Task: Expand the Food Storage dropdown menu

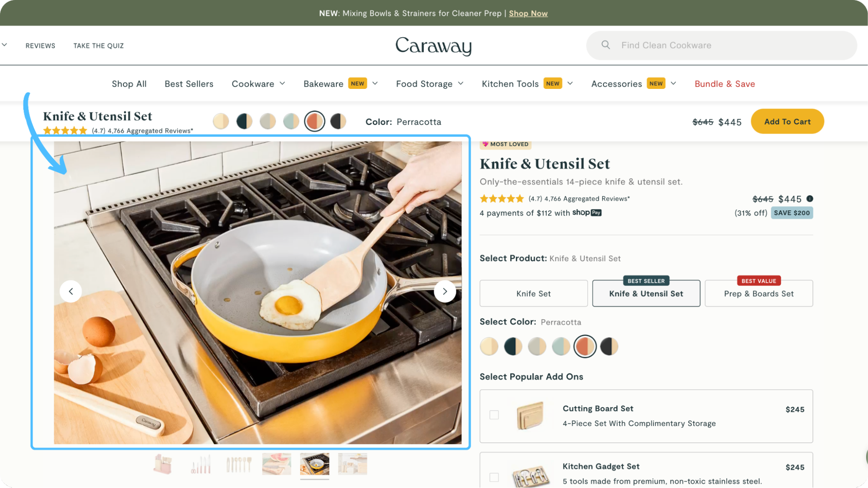Action: (x=461, y=83)
